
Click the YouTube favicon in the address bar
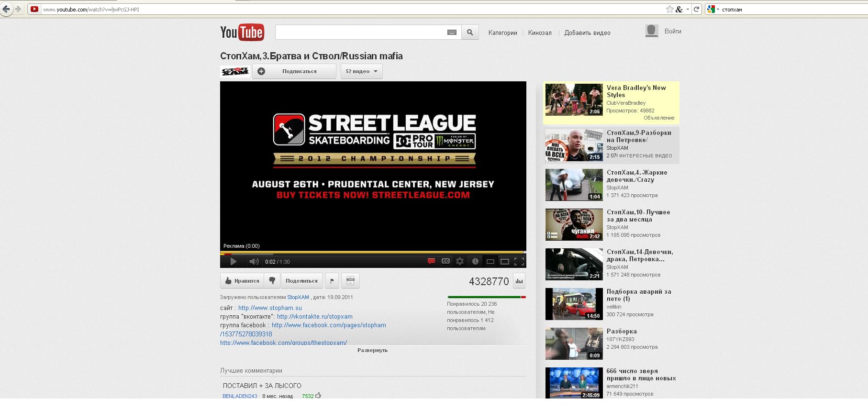[34, 9]
